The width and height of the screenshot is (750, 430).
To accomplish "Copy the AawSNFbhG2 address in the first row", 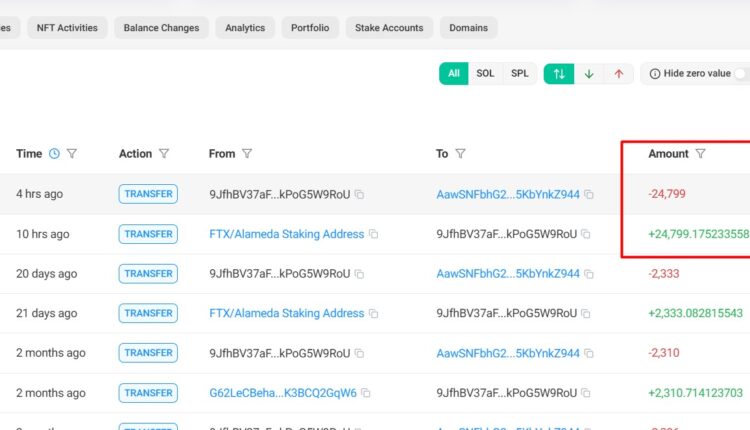I will (589, 194).
